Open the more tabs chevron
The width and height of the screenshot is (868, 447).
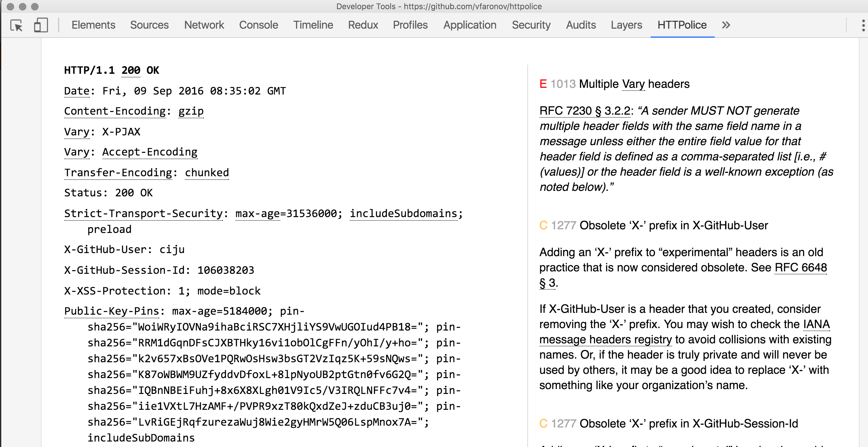[726, 25]
